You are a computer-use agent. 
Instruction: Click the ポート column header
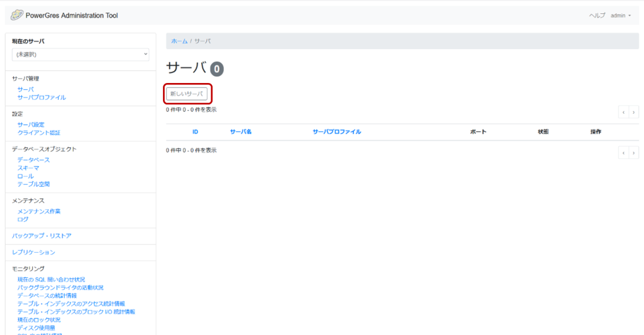[478, 132]
